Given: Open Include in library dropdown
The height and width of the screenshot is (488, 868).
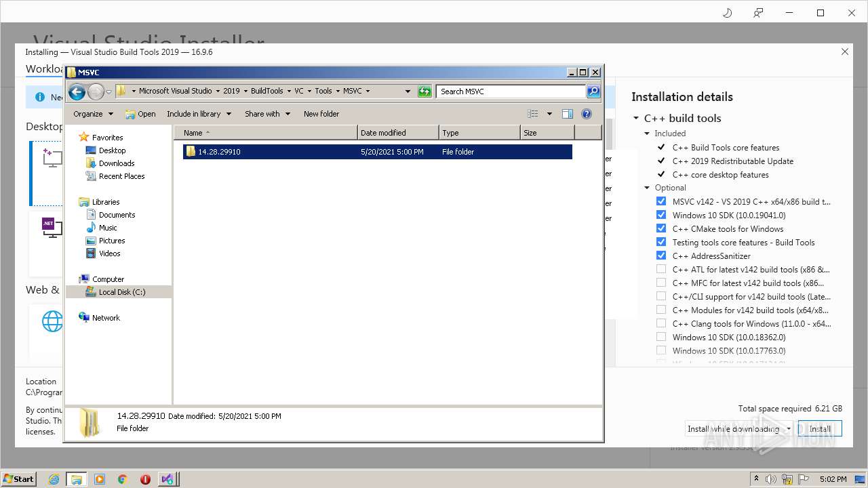Looking at the screenshot, I should pyautogui.click(x=199, y=114).
